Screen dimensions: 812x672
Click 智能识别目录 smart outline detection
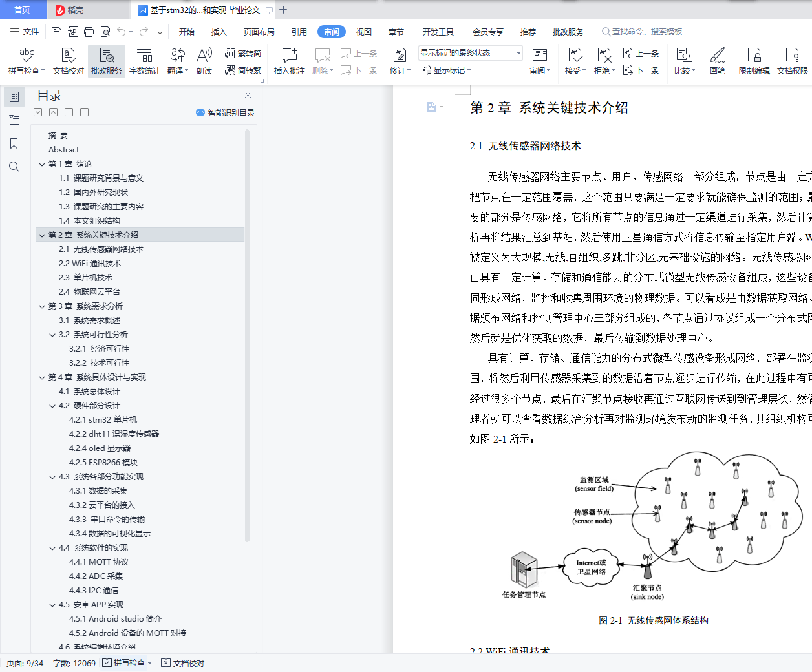coord(225,112)
